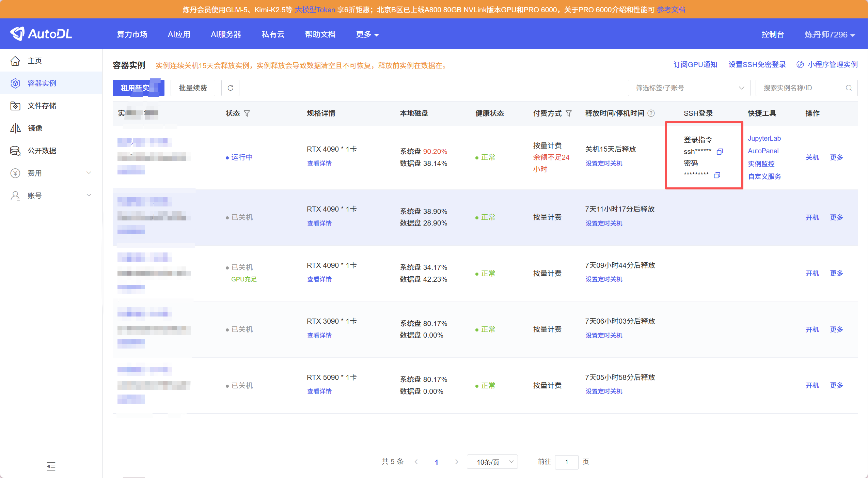This screenshot has width=868, height=478.
Task: Click the AutoDL logo
Action: point(41,34)
